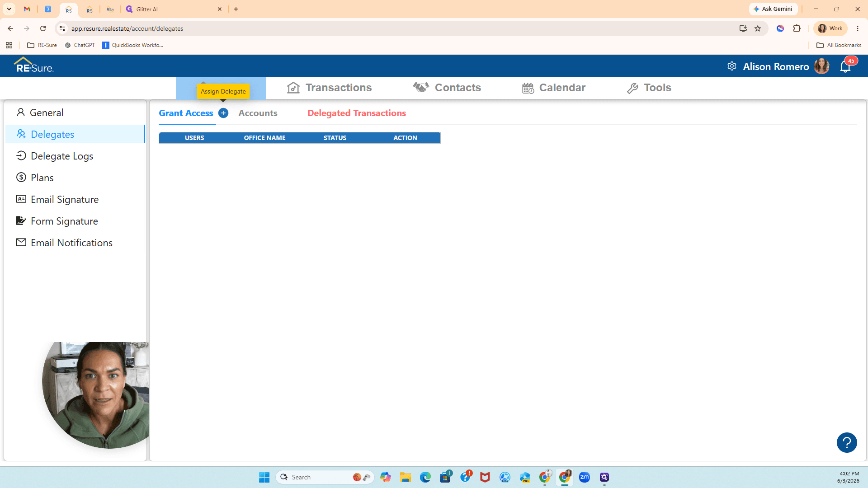Click Alison Romero's profile avatar
Screen dimensions: 868x488
821,66
